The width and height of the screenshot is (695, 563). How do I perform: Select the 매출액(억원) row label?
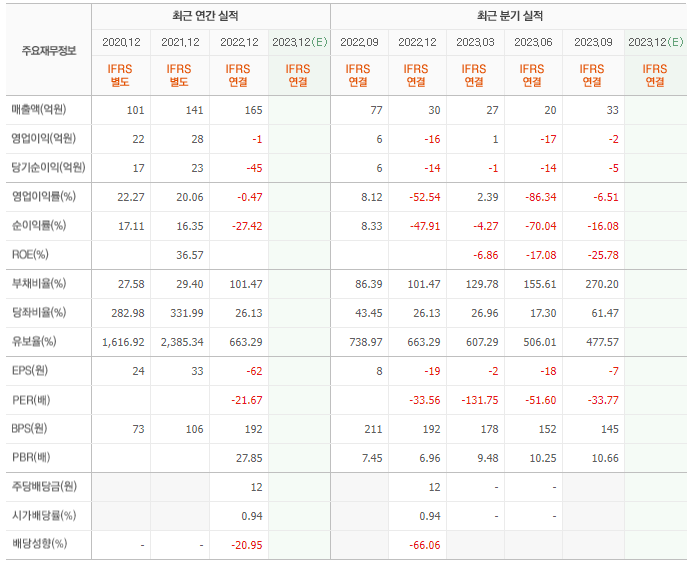click(x=39, y=109)
